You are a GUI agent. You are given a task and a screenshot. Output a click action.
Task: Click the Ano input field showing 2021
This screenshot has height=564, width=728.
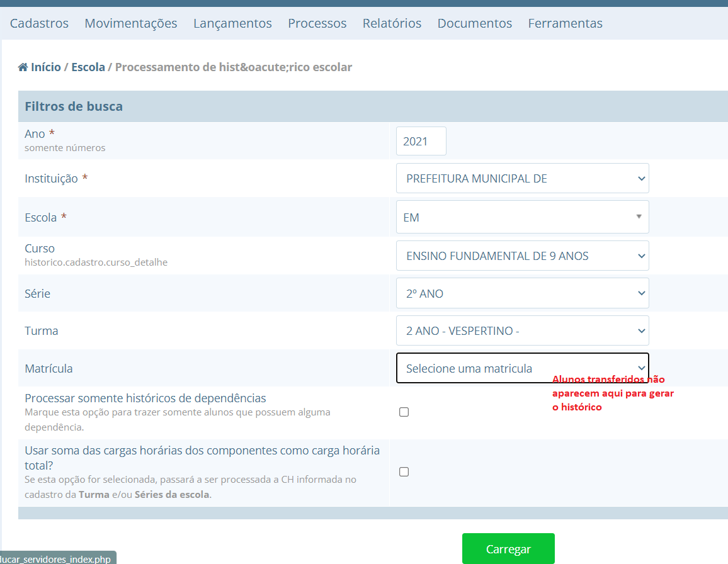tap(421, 141)
